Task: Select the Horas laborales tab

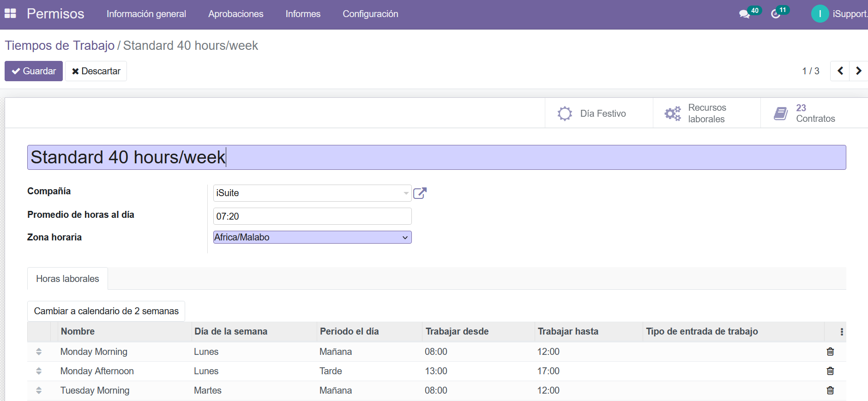Action: [67, 279]
